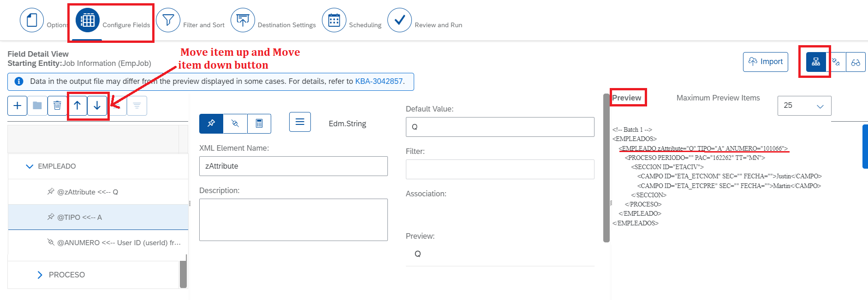
Task: Click the "Edm.String" type text
Action: coord(347,124)
